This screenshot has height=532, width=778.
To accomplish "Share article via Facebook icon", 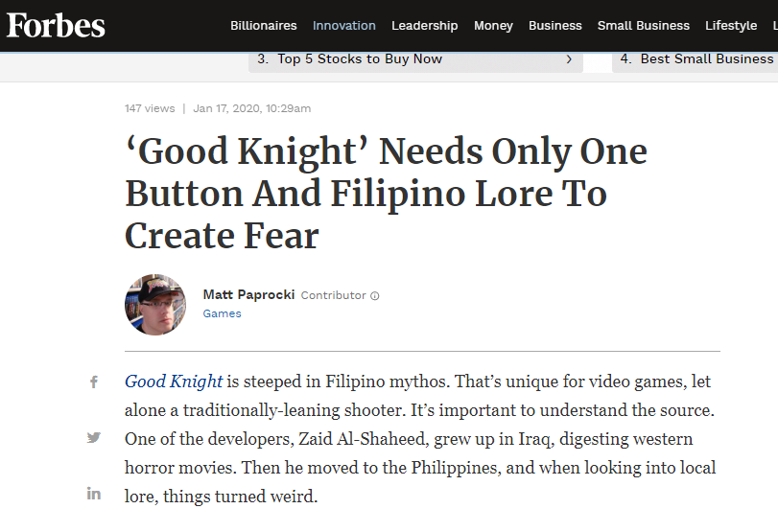I will click(93, 382).
